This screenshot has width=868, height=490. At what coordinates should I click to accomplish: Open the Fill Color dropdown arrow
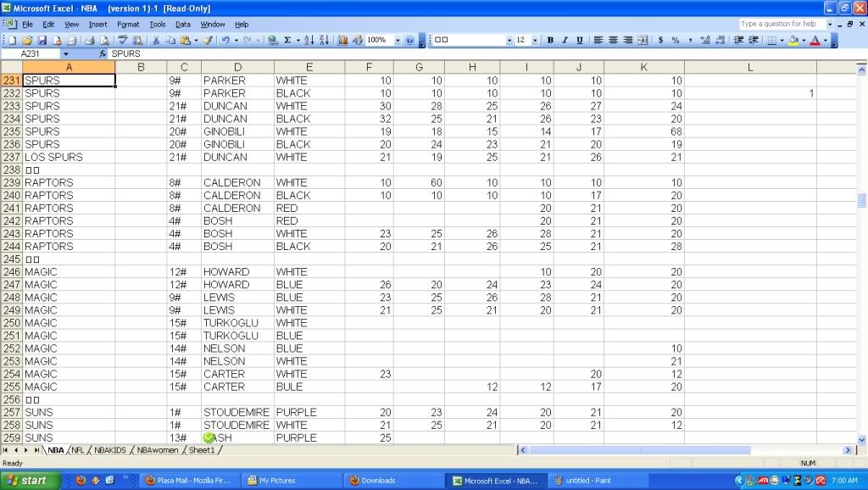pos(804,40)
